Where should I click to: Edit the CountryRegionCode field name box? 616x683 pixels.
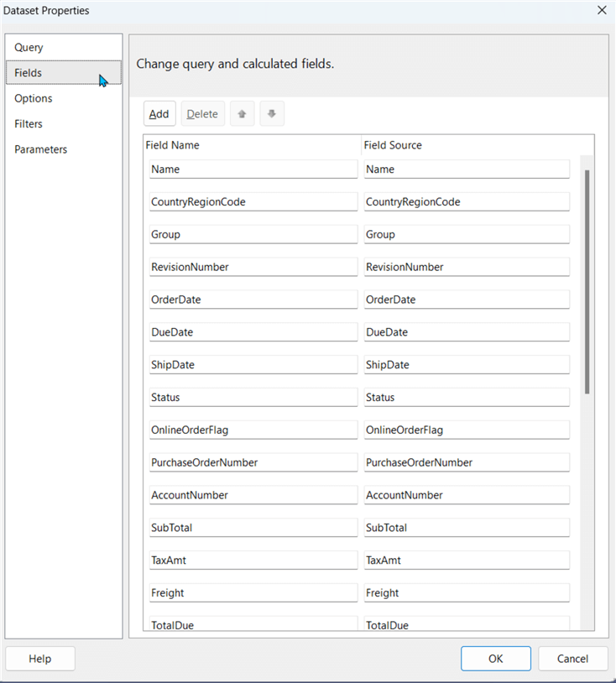click(x=253, y=202)
